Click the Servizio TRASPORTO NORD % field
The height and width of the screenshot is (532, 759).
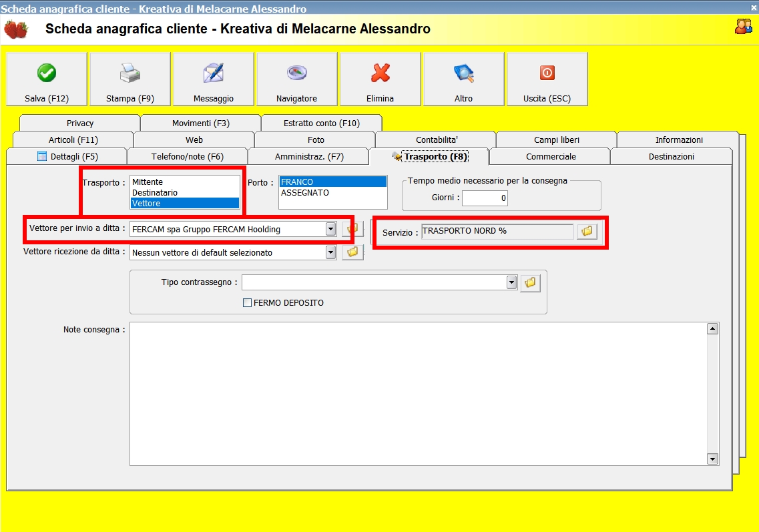(497, 232)
